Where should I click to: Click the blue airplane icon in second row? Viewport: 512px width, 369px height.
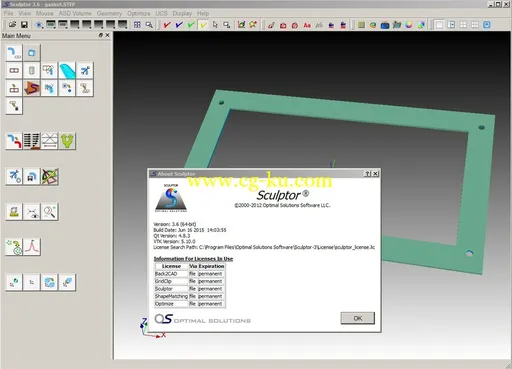coord(85,70)
